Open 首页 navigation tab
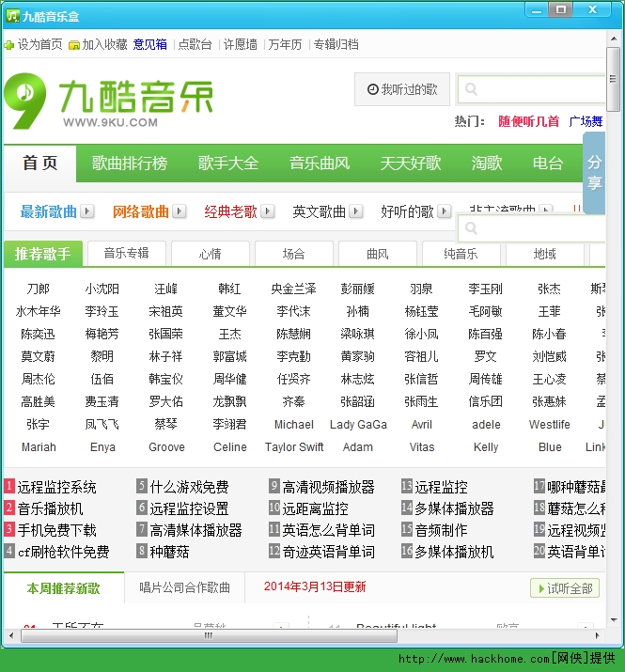625x672 pixels. tap(39, 164)
